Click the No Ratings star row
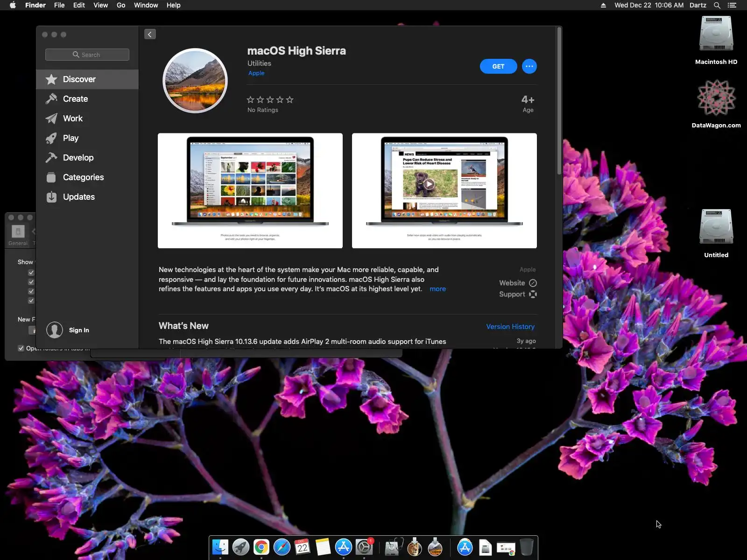Viewport: 747px width, 560px height. pos(270,100)
